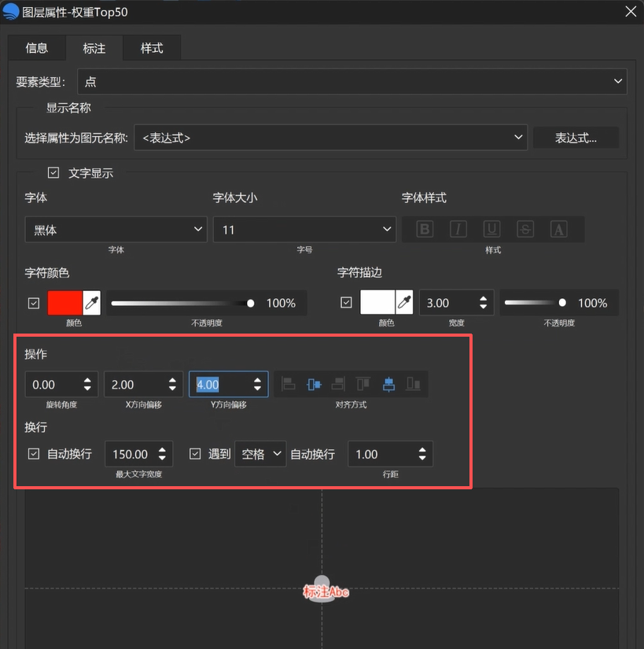Set alignment to vertical center

click(x=388, y=384)
